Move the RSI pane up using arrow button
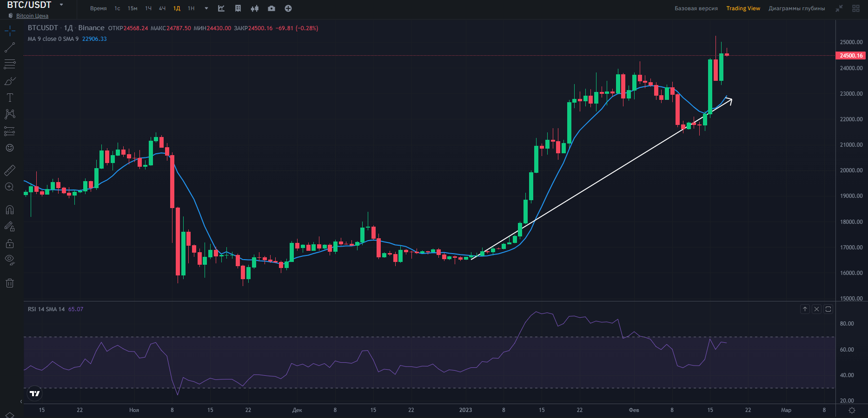868x418 pixels. click(x=805, y=309)
